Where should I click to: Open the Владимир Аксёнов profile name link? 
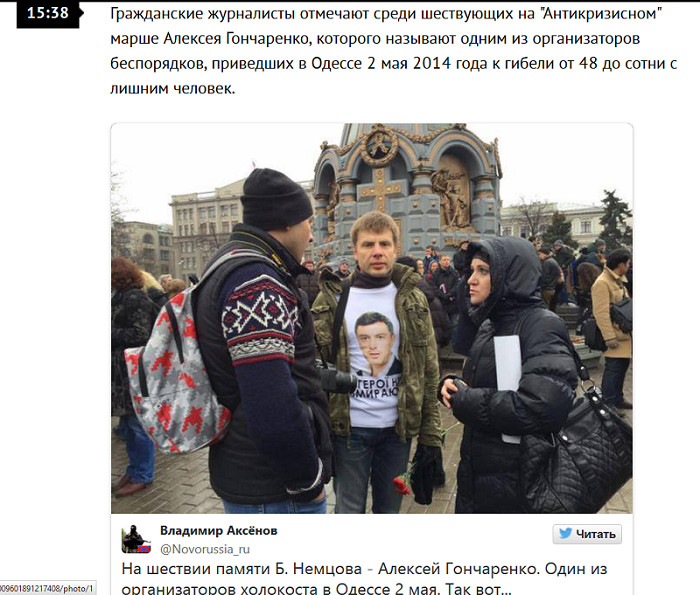pos(219,531)
